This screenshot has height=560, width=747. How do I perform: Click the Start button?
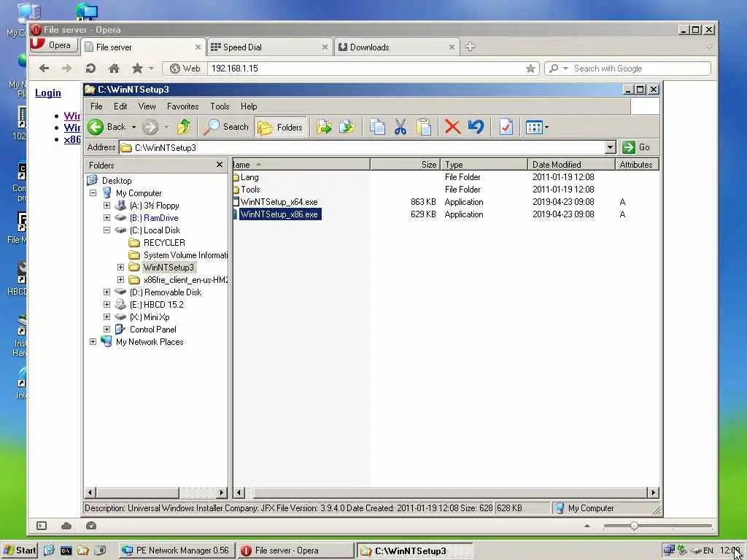click(19, 551)
